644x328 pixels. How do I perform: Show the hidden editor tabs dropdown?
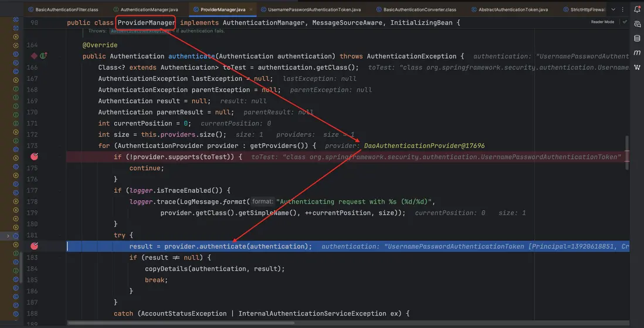pos(613,9)
